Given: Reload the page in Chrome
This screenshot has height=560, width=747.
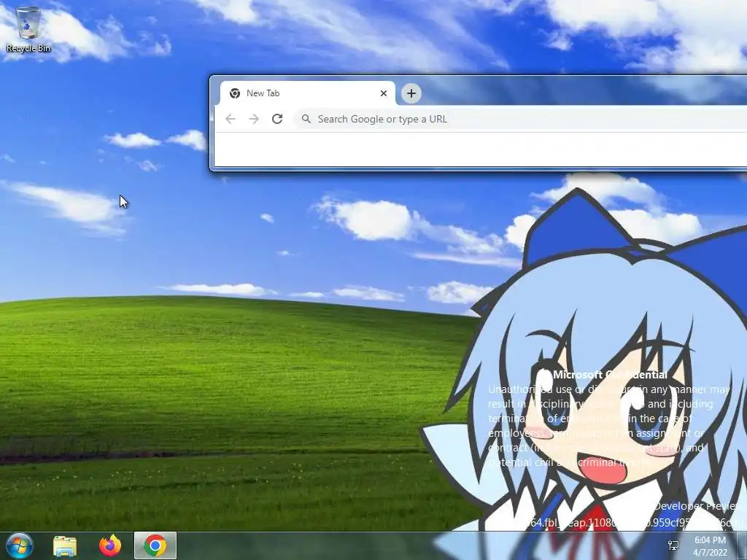Looking at the screenshot, I should [277, 119].
